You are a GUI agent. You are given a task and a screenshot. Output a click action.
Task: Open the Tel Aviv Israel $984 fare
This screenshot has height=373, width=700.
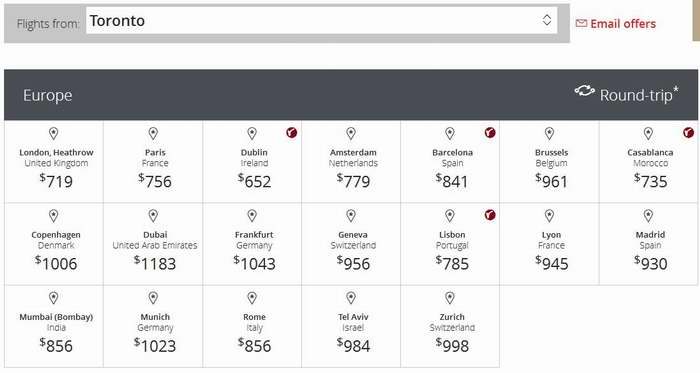click(x=351, y=326)
